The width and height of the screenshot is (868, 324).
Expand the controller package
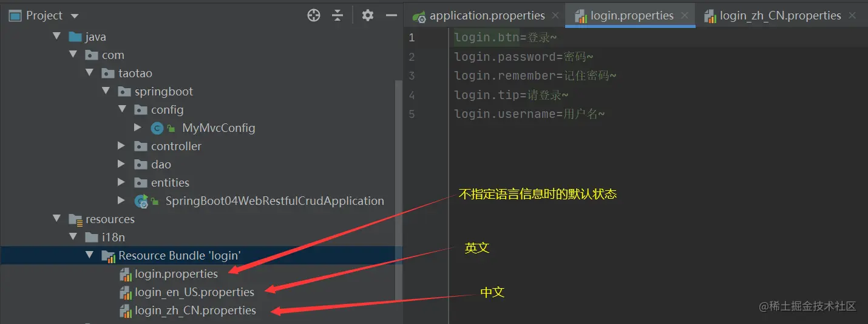[x=122, y=146]
